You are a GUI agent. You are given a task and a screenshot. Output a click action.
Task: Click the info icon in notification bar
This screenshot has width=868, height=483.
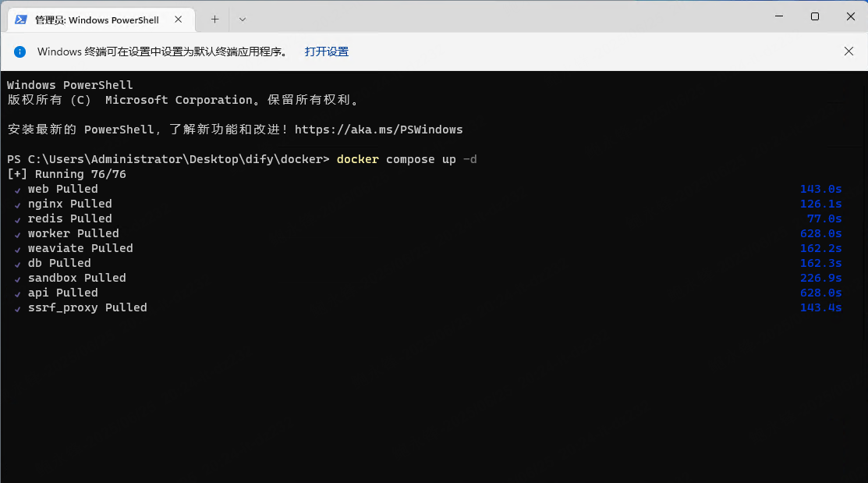tap(20, 52)
